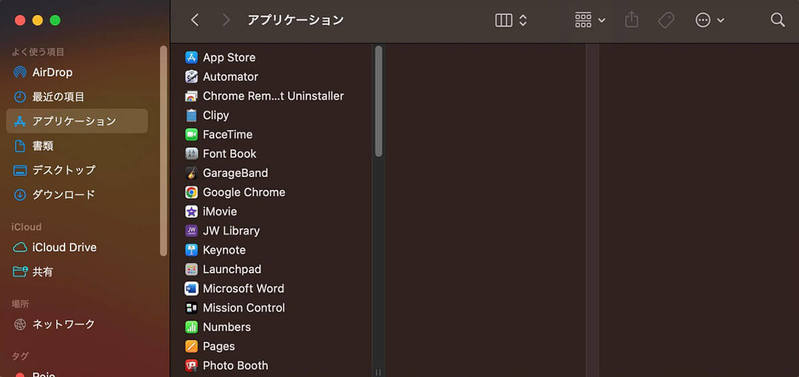Screen dimensions: 799x377
Task: Select the Font Book icon
Action: tap(191, 154)
